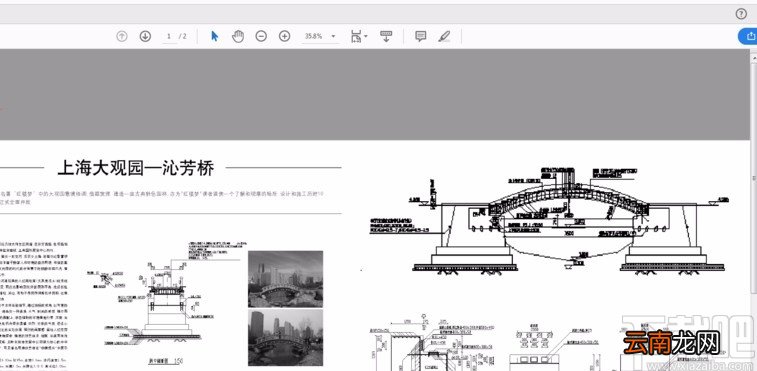Go to the previous page
This screenshot has width=757, height=371.
(122, 36)
